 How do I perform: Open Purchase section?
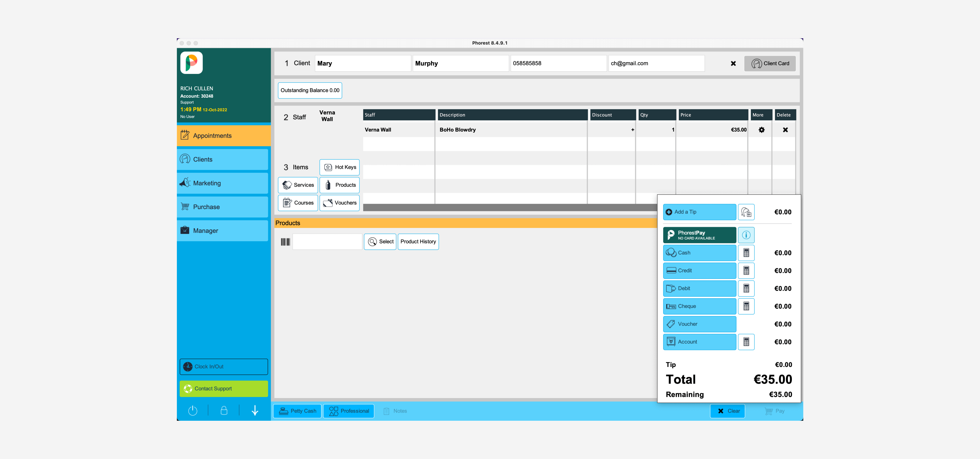tap(223, 207)
